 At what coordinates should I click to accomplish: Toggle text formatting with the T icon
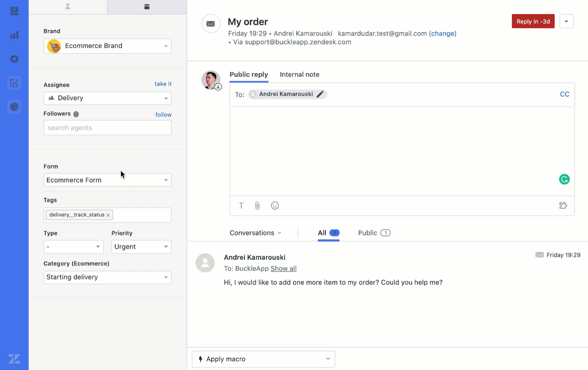[x=241, y=205]
